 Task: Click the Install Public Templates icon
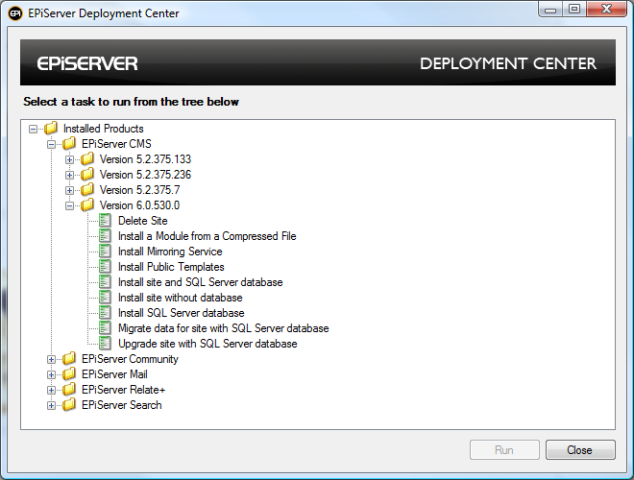pyautogui.click(x=106, y=267)
